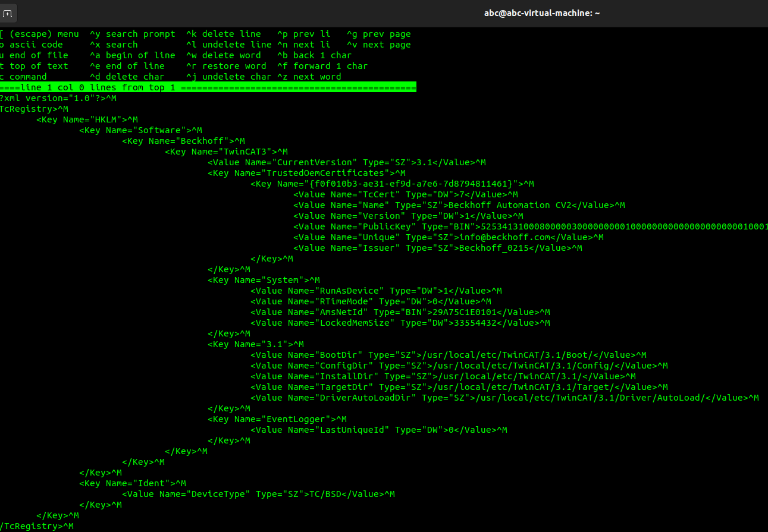Click the "^y search prompt" help entry
Viewport: 768px width, 532px height.
(x=133, y=34)
